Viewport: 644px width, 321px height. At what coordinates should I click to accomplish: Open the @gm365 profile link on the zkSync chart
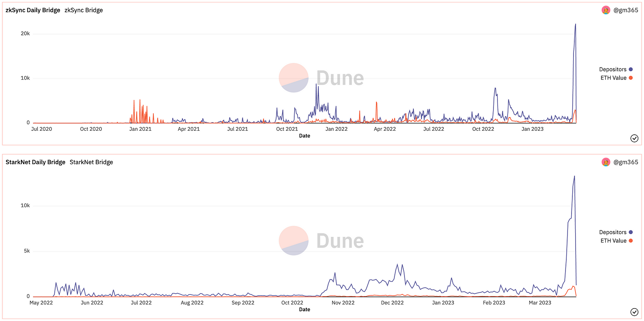tap(625, 10)
